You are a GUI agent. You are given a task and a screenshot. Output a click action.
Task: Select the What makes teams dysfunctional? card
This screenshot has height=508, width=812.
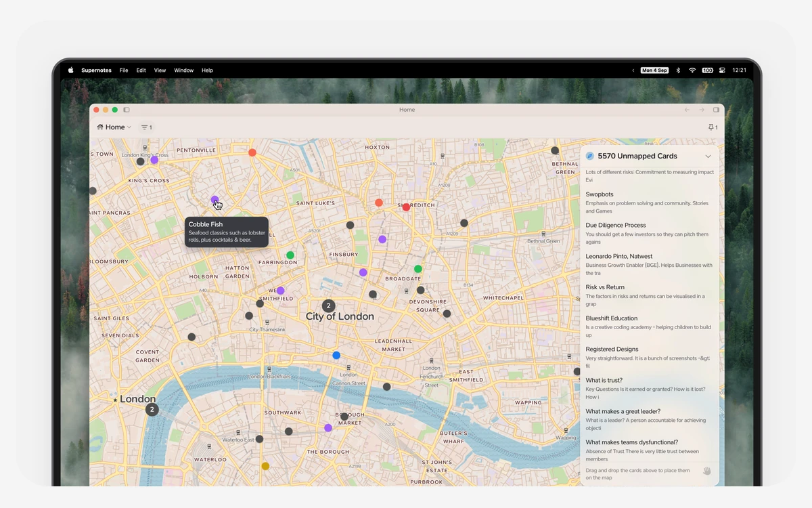(649, 450)
